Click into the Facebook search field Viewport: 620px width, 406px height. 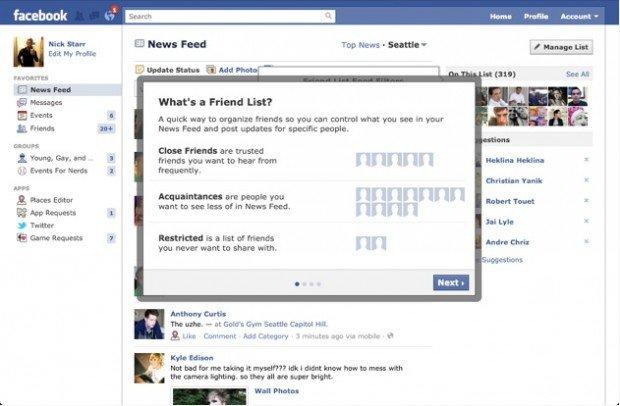pyautogui.click(x=225, y=16)
